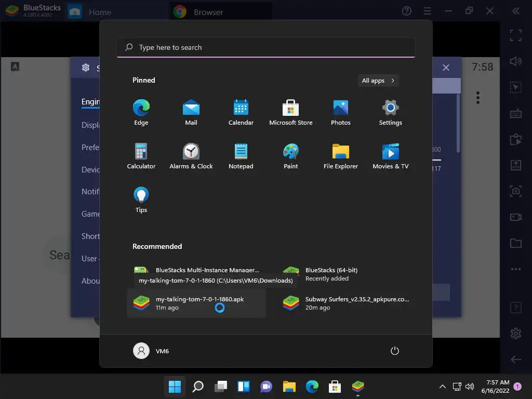The image size is (532, 399).
Task: Start BlueStacks screen recording
Action: [x=516, y=217]
